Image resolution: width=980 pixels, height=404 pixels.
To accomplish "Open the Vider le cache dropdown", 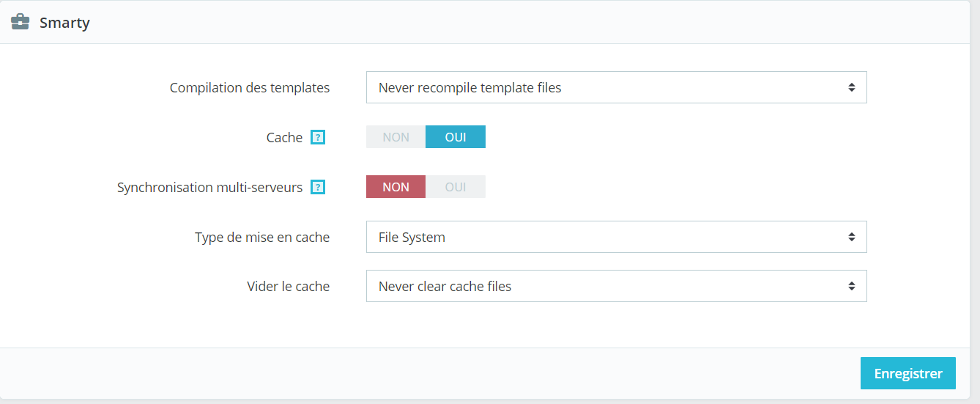I will [617, 286].
